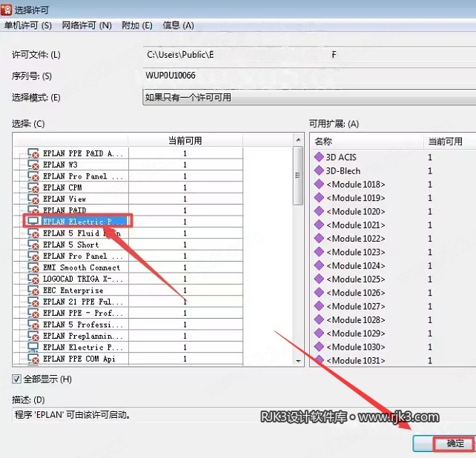
Task: Select the <Module 1021> extension
Action: [x=356, y=225]
